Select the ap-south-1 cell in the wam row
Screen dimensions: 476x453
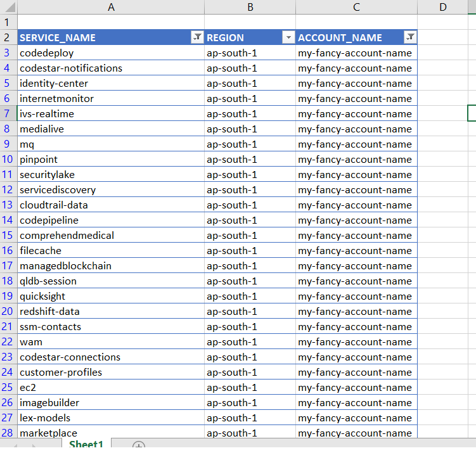coord(250,341)
